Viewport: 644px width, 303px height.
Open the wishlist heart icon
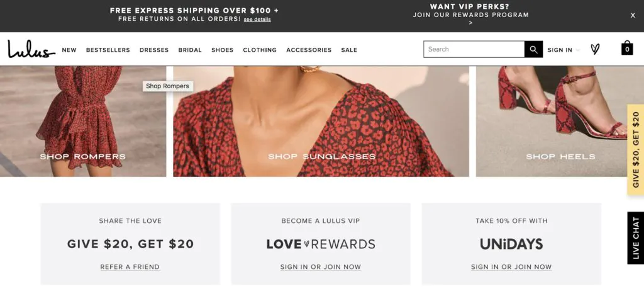click(x=595, y=49)
